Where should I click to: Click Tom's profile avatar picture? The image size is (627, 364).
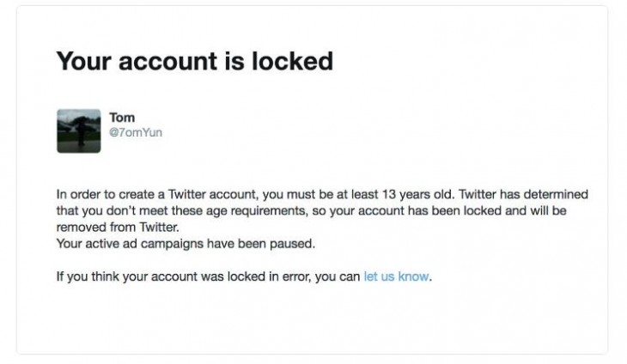point(79,130)
